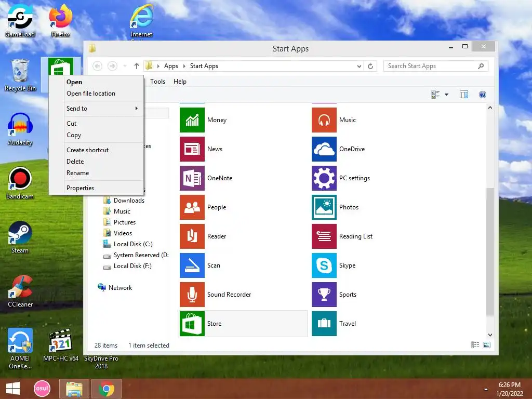Go back using the Back arrow
Viewport: 532px width, 399px height.
[x=97, y=66]
